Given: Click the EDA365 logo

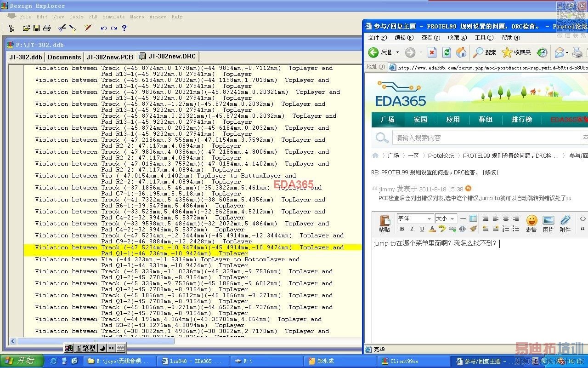Looking at the screenshot, I should coord(400,94).
